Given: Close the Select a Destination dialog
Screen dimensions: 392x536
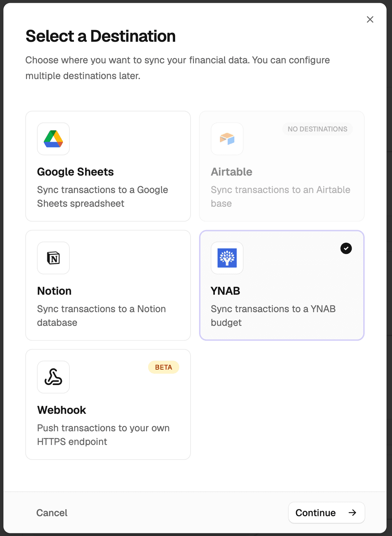Looking at the screenshot, I should [370, 20].
